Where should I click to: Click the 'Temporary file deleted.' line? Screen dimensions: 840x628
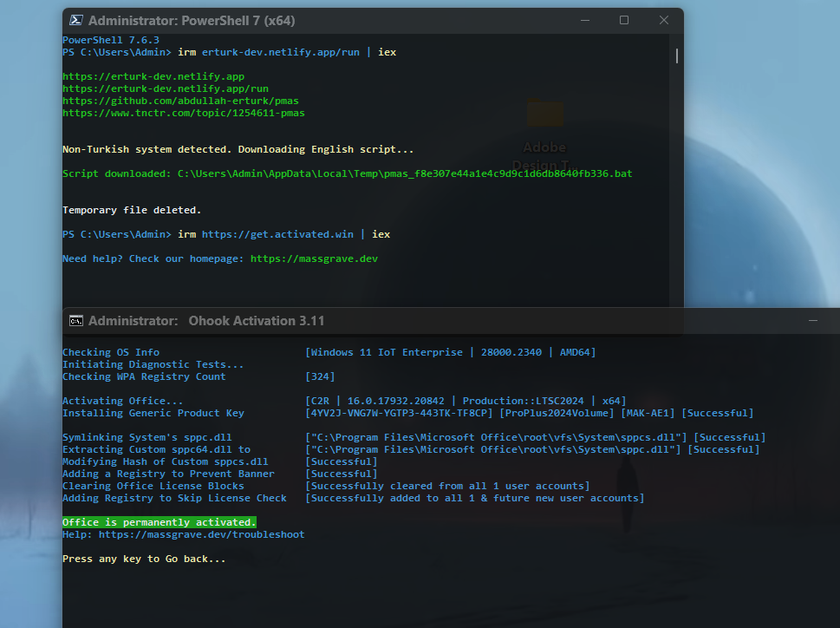point(132,210)
